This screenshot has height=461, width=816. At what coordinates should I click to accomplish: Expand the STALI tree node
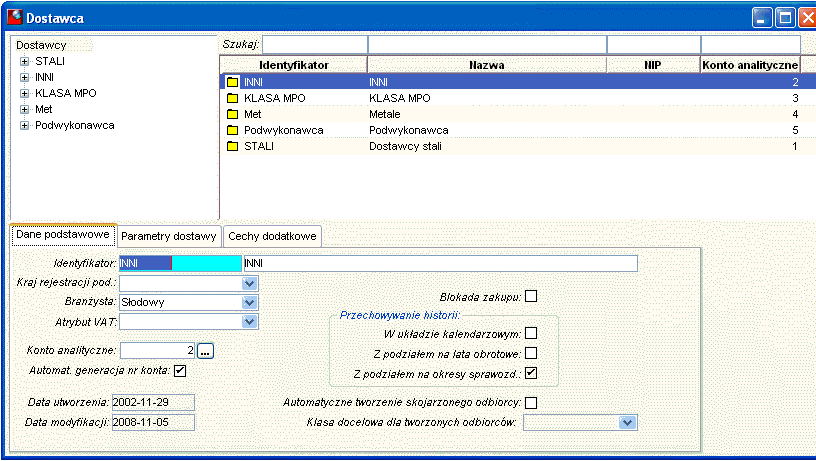coord(24,61)
